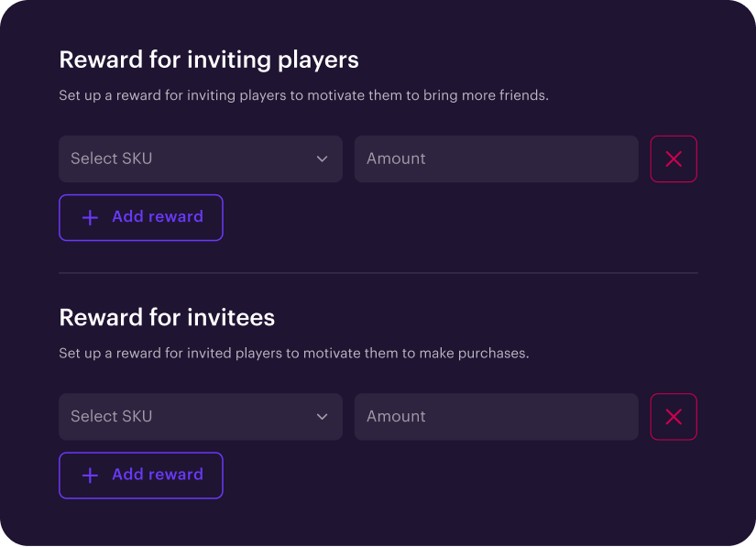Viewport: 756px width, 547px height.
Task: Click the horizontal divider between reward sections
Action: click(378, 273)
